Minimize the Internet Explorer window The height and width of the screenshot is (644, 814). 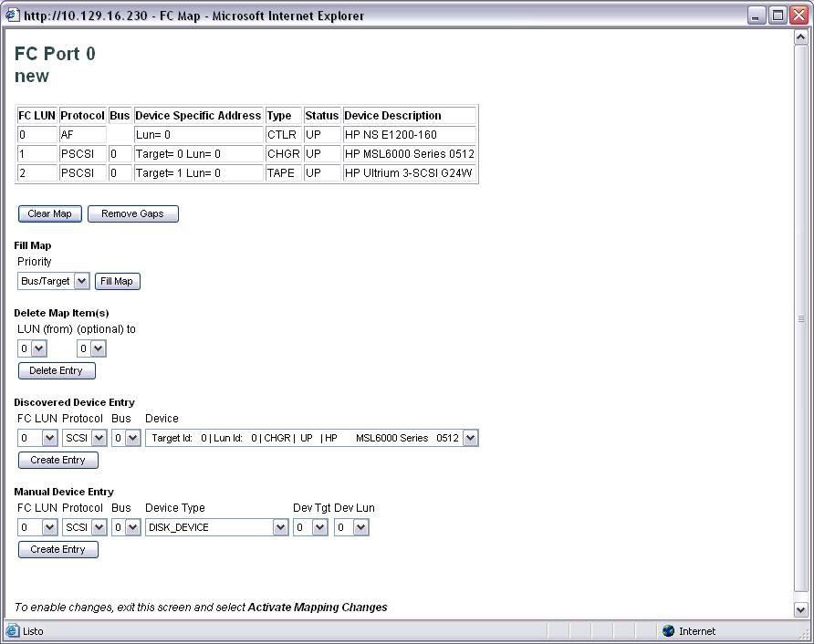(x=756, y=16)
